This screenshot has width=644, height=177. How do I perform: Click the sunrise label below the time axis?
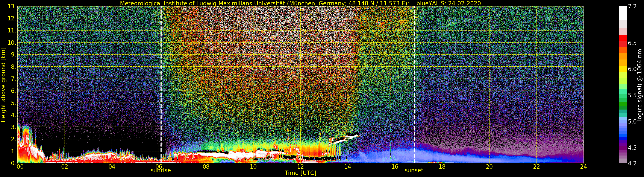tap(161, 171)
